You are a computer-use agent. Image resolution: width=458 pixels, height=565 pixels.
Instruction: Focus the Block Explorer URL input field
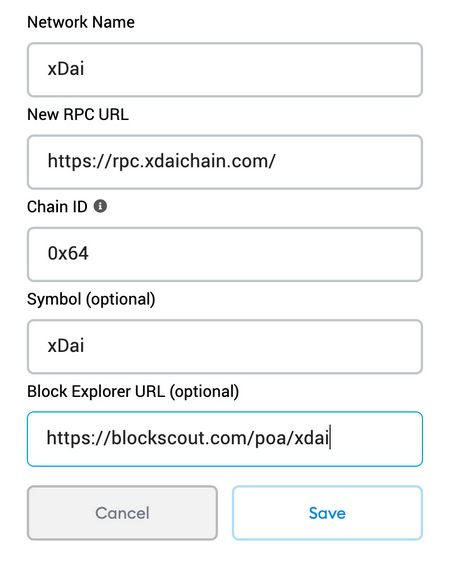[224, 439]
